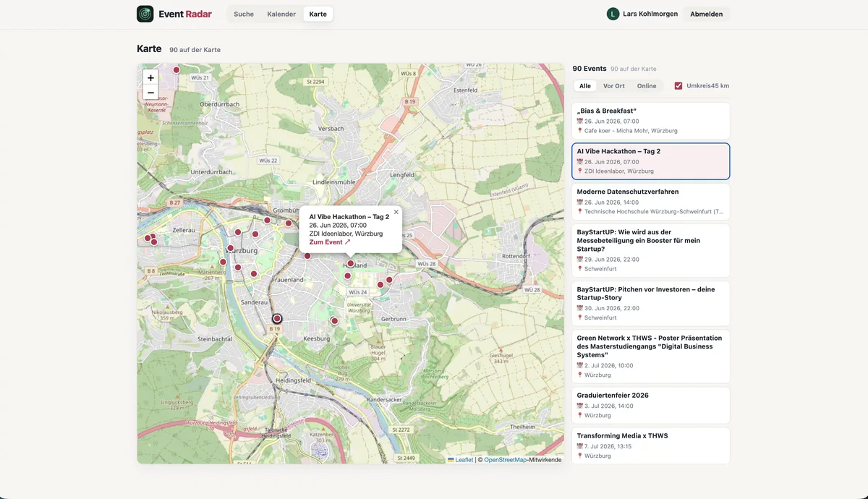Click the Versbach label on the map
868x499 pixels.
[x=331, y=129]
